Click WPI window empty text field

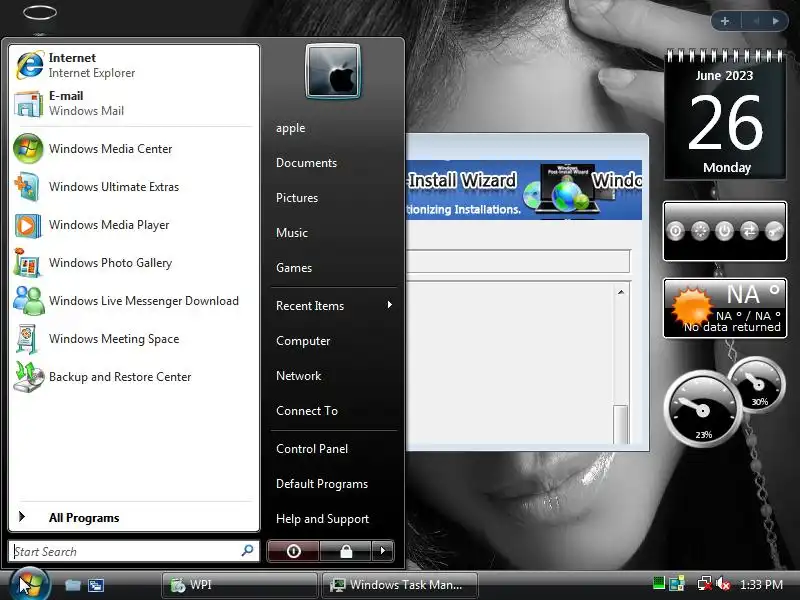(518, 262)
